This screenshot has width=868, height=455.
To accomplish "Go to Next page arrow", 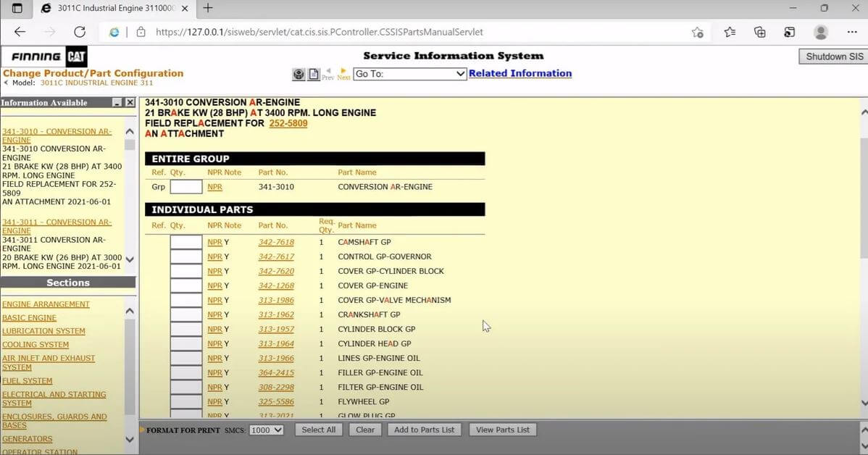I will tap(343, 74).
